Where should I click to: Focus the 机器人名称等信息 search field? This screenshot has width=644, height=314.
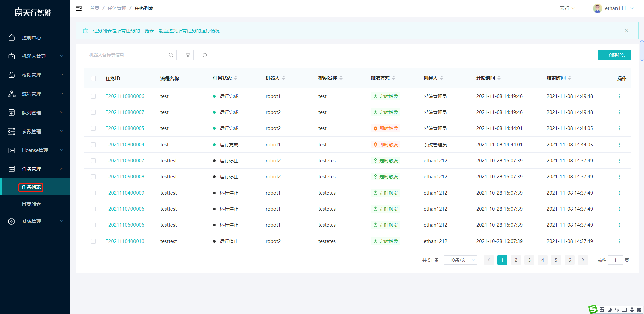(124, 55)
